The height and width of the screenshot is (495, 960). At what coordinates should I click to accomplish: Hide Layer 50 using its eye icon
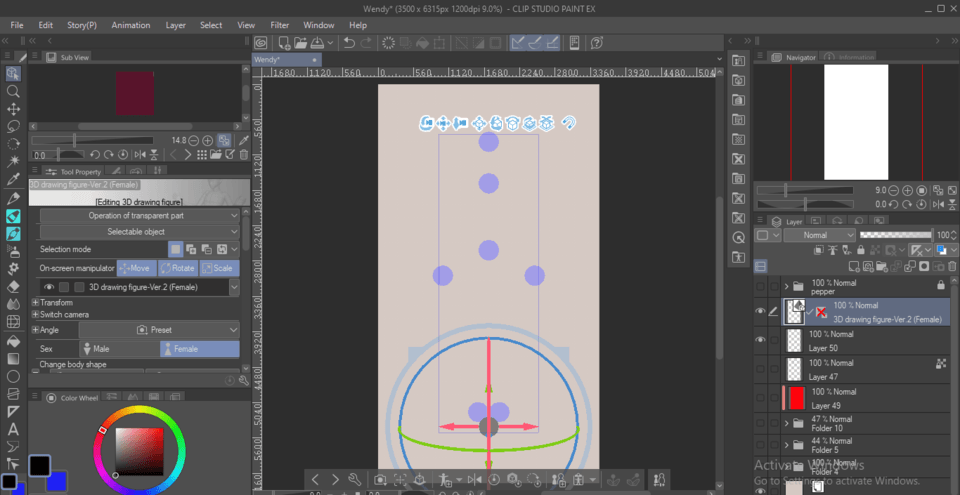pos(760,340)
